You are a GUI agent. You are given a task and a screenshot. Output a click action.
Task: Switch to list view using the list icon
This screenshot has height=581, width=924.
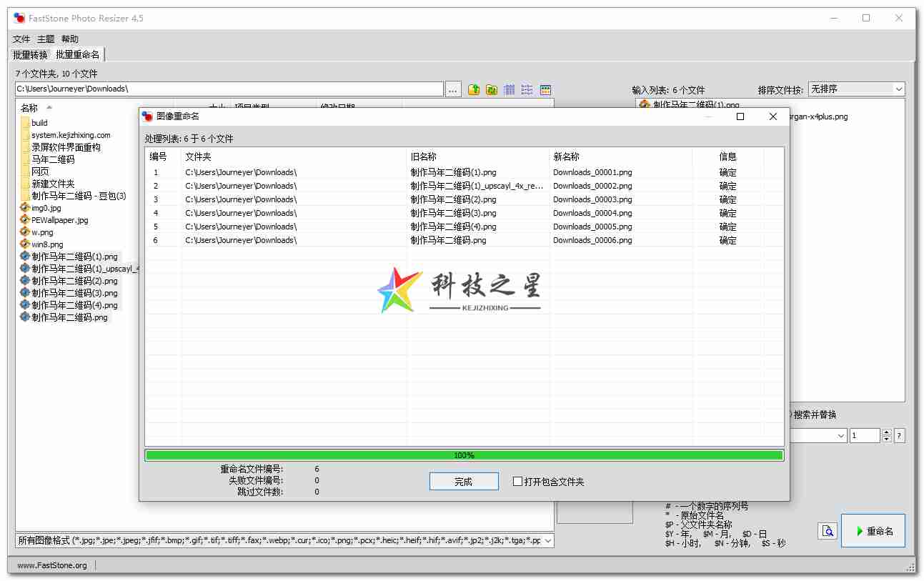point(527,89)
